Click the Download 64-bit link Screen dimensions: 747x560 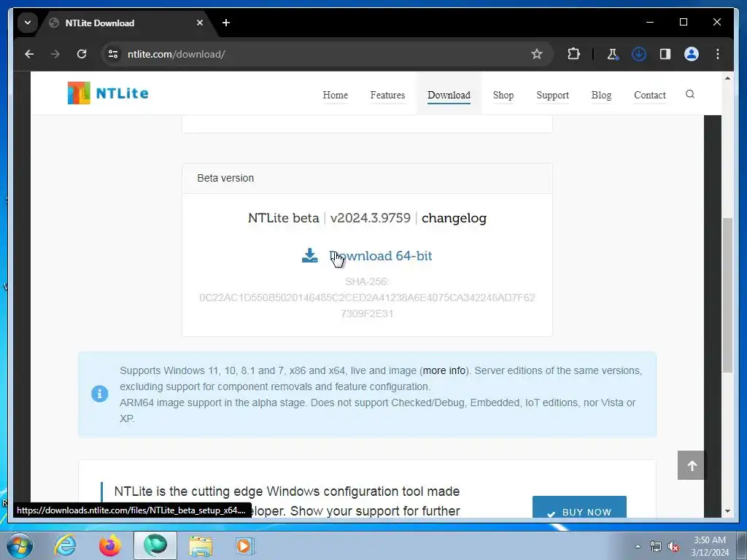click(x=380, y=256)
